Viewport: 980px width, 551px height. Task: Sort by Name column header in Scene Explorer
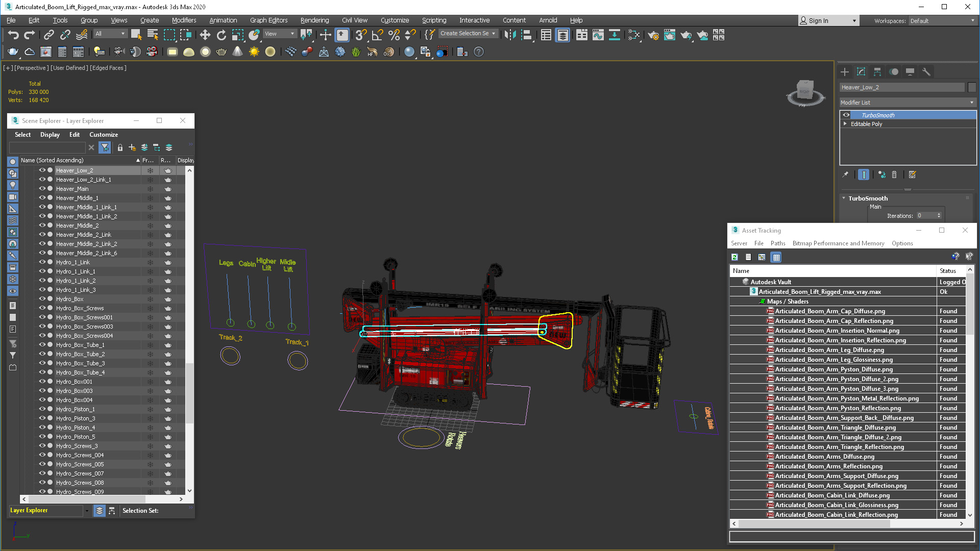tap(80, 160)
